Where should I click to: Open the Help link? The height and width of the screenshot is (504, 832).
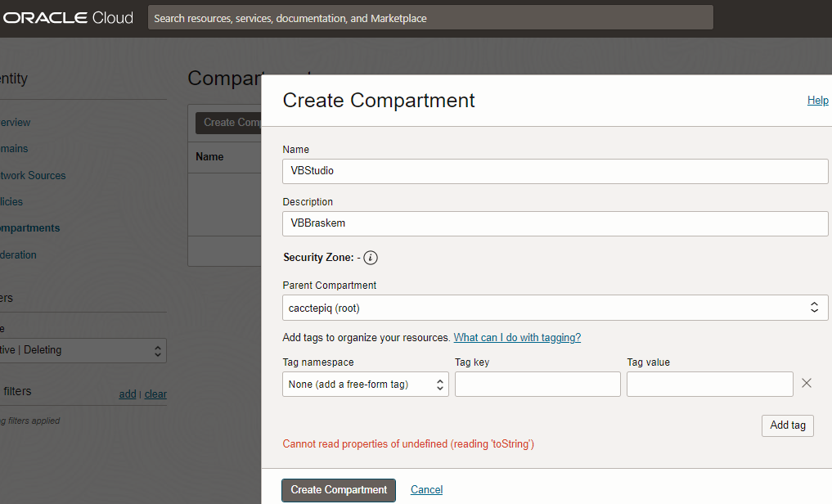click(817, 100)
